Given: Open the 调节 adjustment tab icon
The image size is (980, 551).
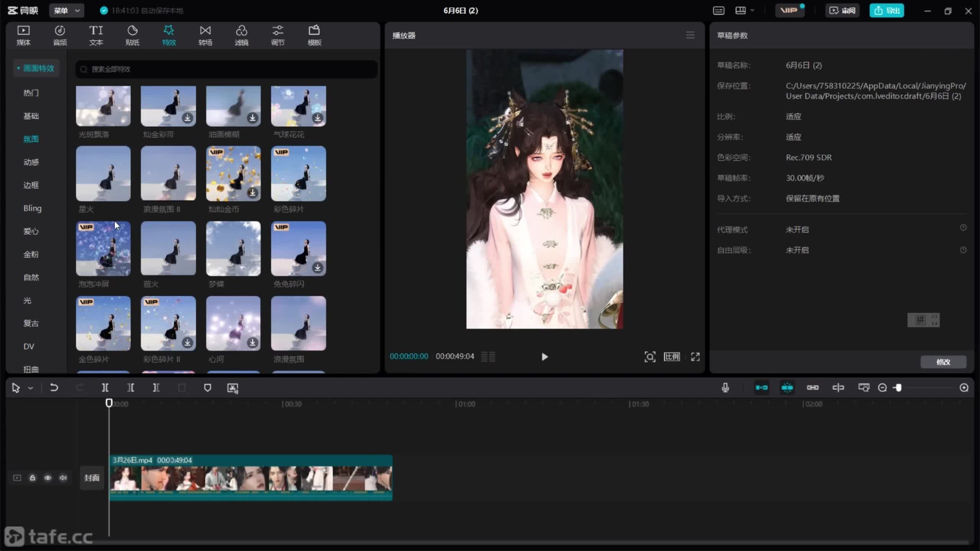Looking at the screenshot, I should (278, 30).
